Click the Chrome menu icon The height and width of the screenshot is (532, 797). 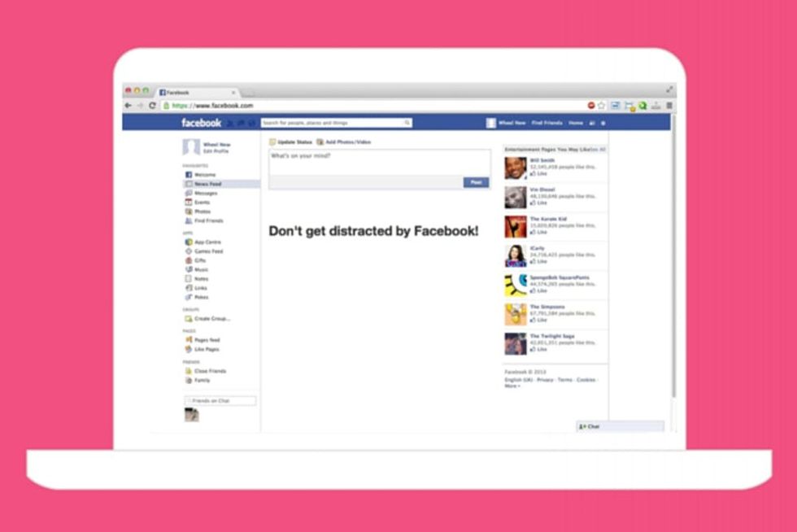pyautogui.click(x=669, y=106)
